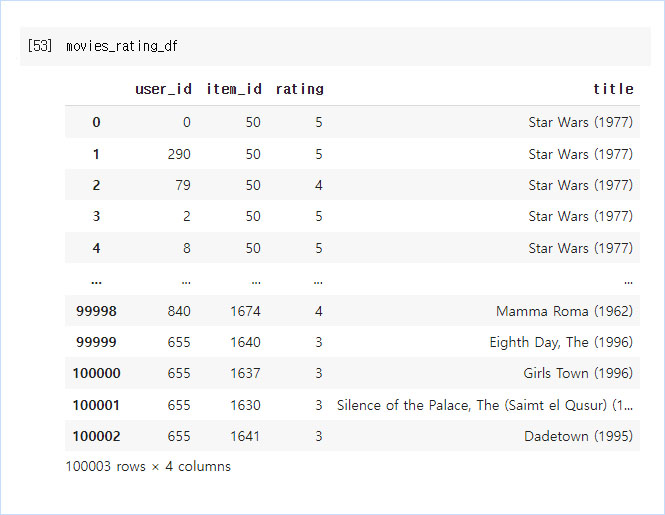Click item_id value 1637
The height and width of the screenshot is (515, 665).
point(245,373)
